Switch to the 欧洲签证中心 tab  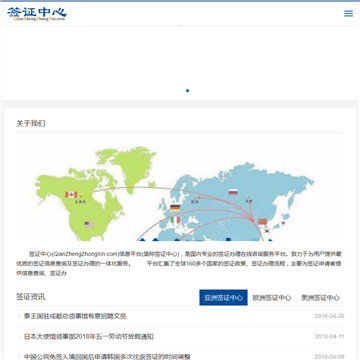272,297
